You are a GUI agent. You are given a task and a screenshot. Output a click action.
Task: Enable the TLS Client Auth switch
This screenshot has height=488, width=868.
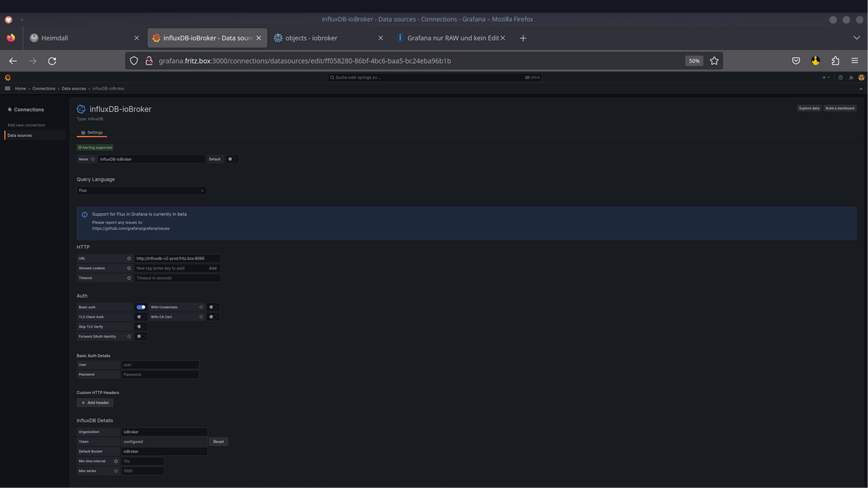pos(141,317)
